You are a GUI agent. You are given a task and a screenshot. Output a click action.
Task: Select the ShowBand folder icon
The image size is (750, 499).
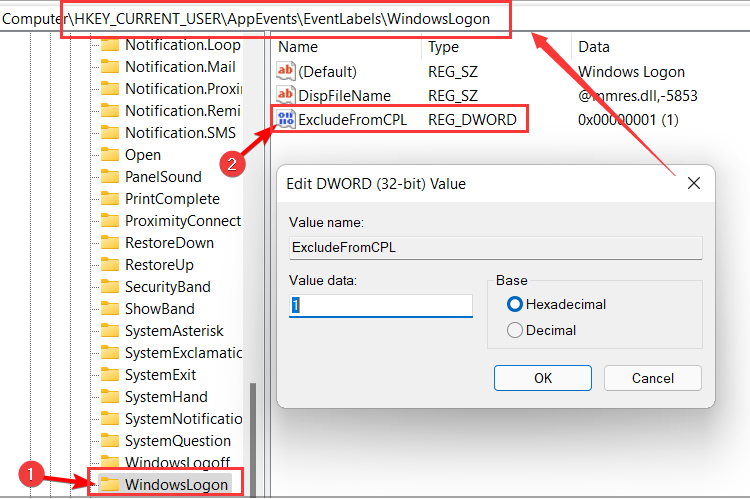tap(110, 309)
